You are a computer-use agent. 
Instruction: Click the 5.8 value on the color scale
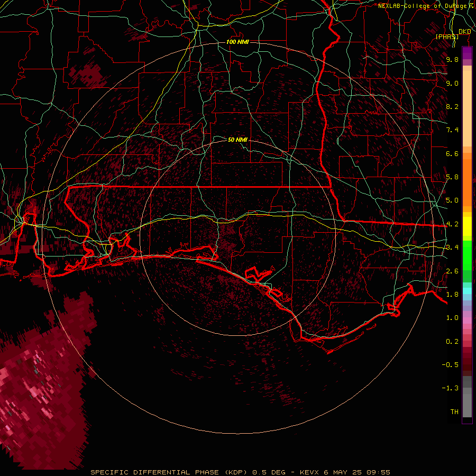tap(452, 177)
